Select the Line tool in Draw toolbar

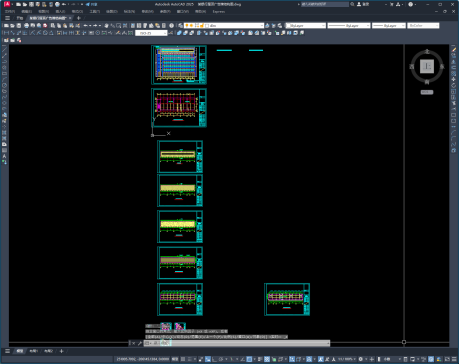[4, 50]
